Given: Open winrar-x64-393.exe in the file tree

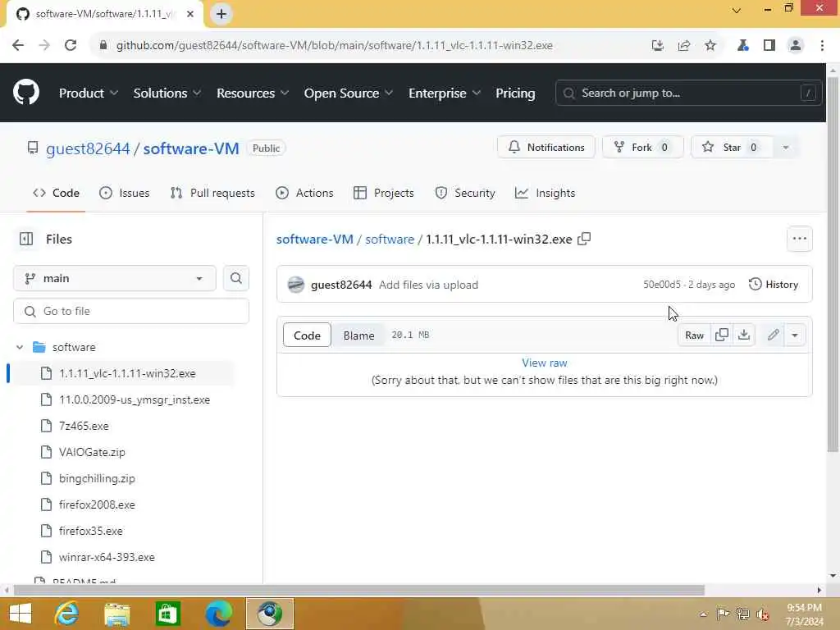Looking at the screenshot, I should [107, 557].
